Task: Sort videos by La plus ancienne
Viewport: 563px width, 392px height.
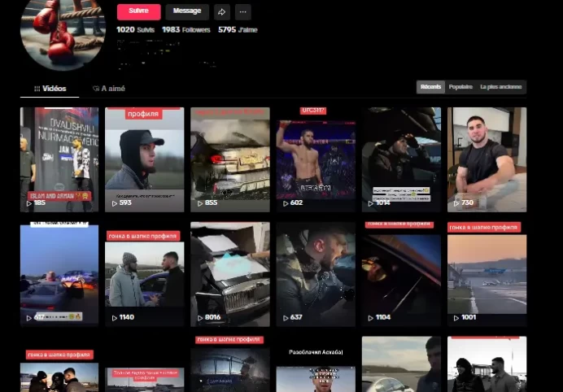Action: point(501,87)
